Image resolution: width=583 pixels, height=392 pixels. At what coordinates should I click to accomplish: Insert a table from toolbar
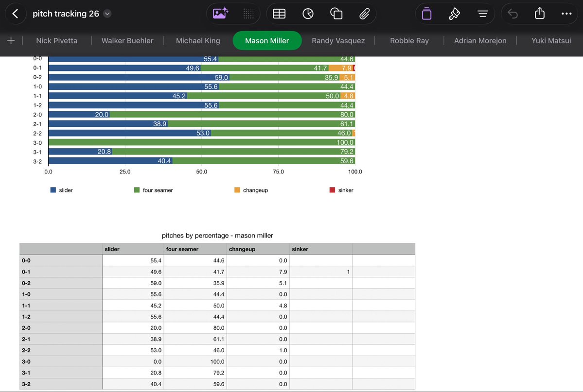279,14
